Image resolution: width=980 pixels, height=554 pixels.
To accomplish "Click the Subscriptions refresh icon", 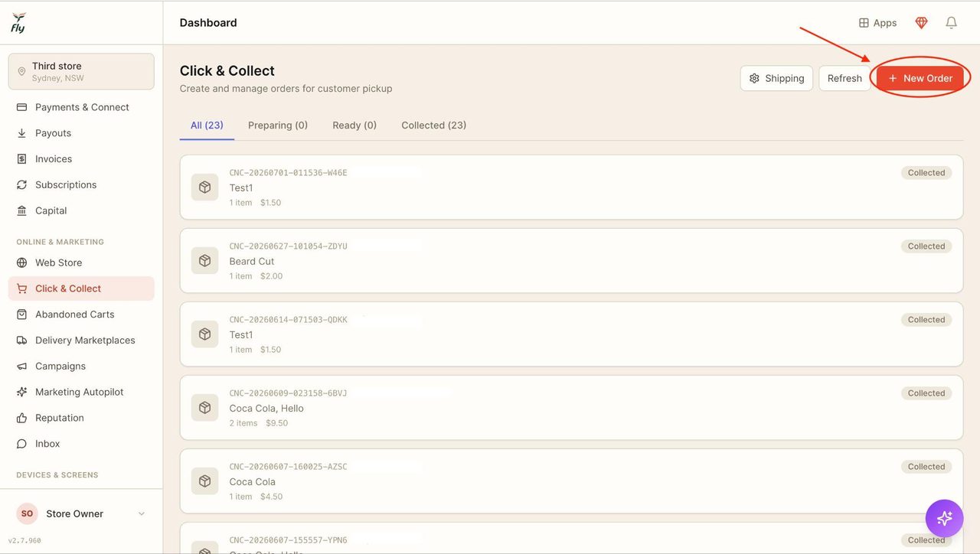I will [21, 185].
